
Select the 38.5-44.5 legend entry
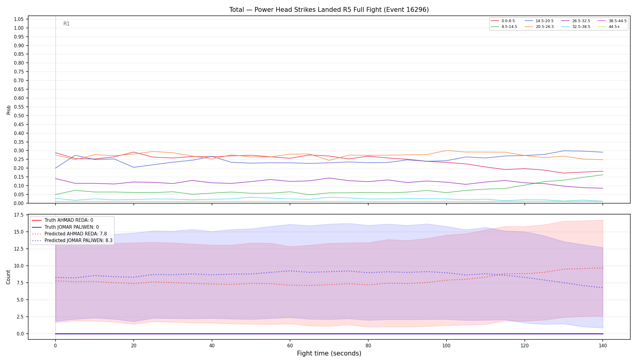click(x=612, y=21)
